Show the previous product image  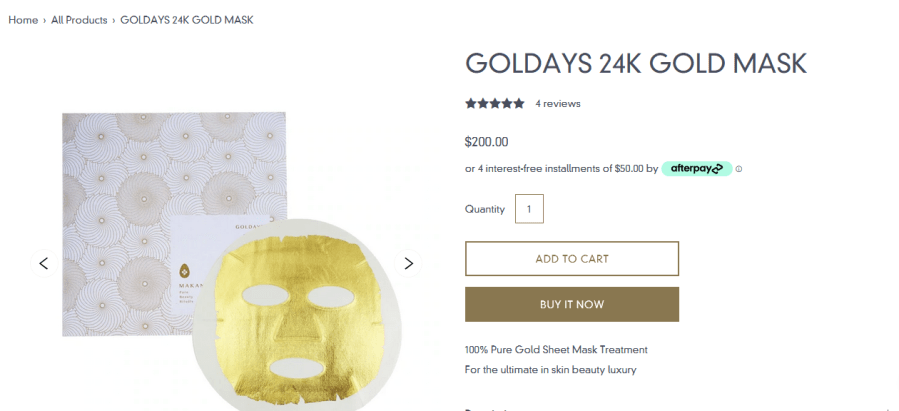pos(43,263)
